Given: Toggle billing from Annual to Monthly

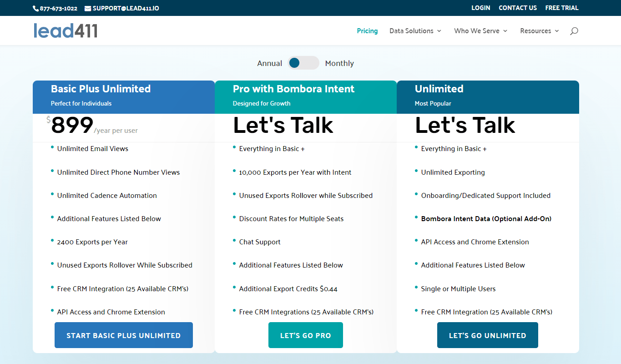Looking at the screenshot, I should pos(303,63).
